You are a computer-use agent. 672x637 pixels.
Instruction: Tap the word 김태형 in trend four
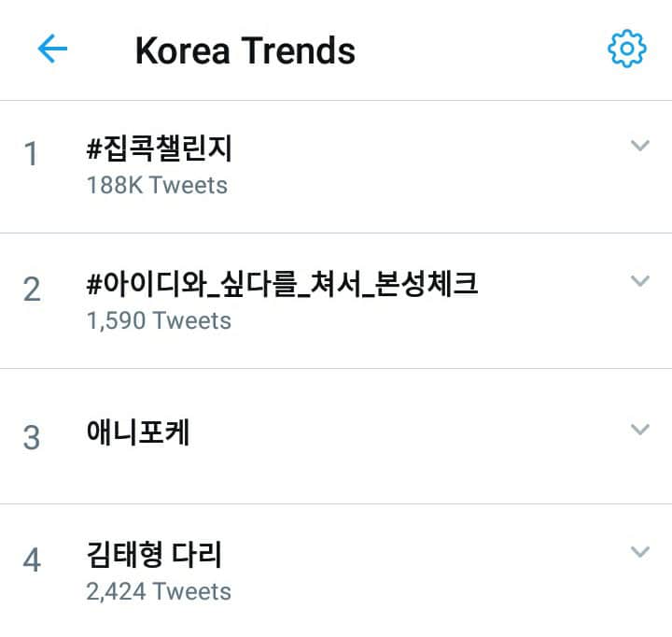click(x=121, y=556)
